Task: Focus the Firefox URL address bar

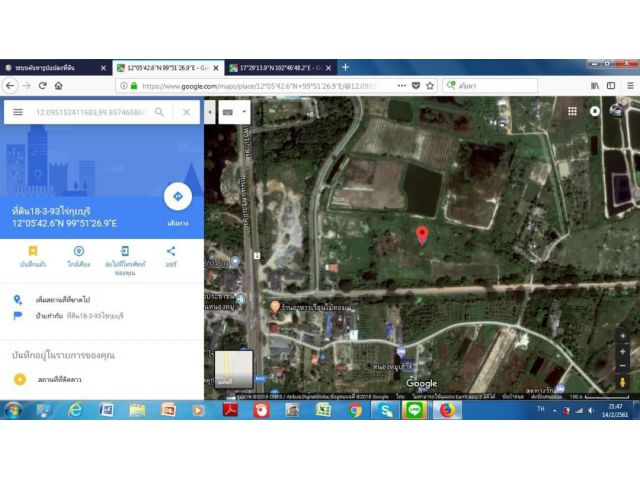Action: tap(261, 86)
